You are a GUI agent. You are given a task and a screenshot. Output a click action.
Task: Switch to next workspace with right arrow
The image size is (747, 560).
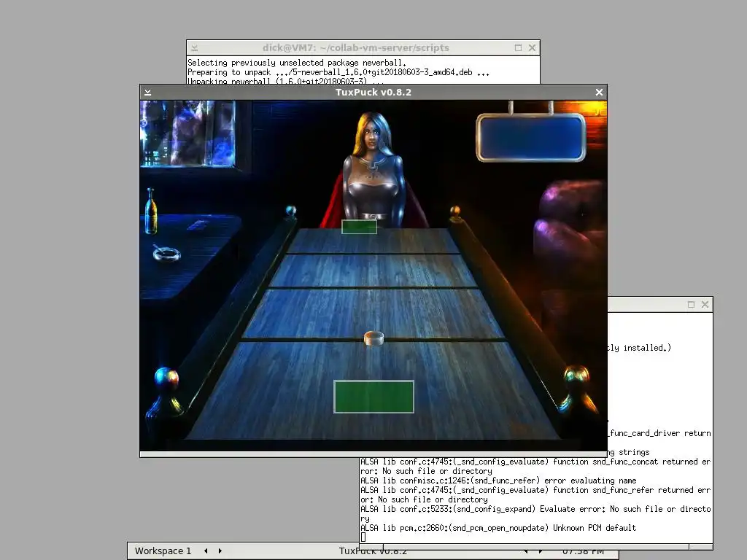point(220,551)
